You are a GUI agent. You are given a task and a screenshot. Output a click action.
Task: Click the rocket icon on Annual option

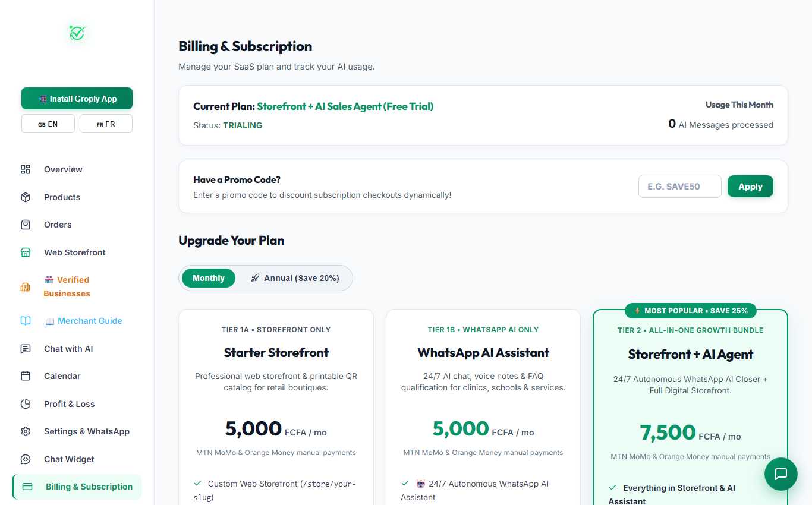255,278
